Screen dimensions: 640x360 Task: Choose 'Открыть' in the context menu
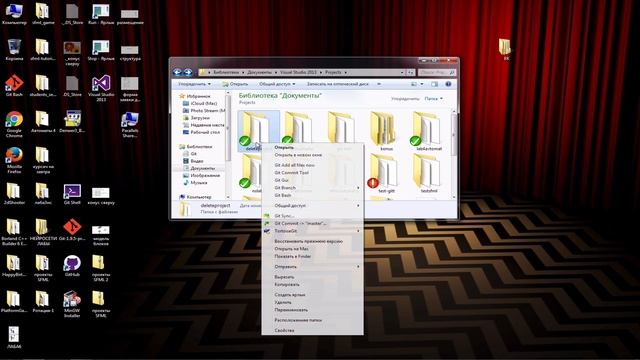(x=312, y=147)
